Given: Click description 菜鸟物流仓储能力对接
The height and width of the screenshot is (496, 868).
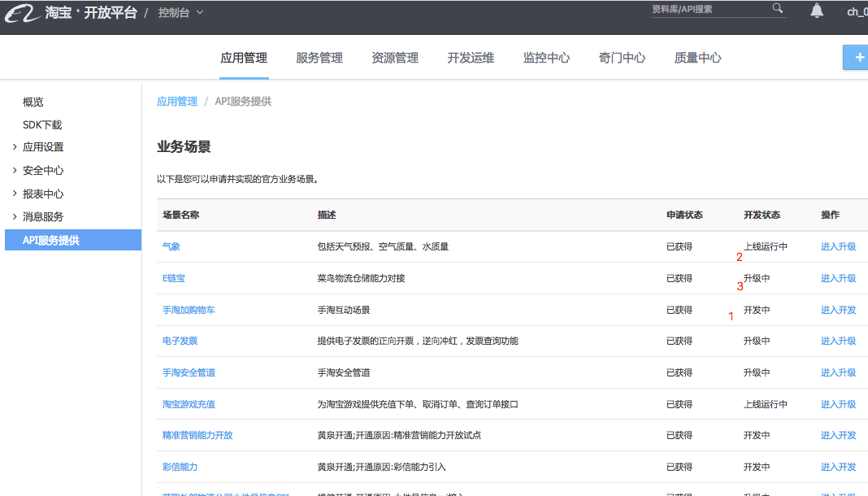Looking at the screenshot, I should tap(361, 278).
